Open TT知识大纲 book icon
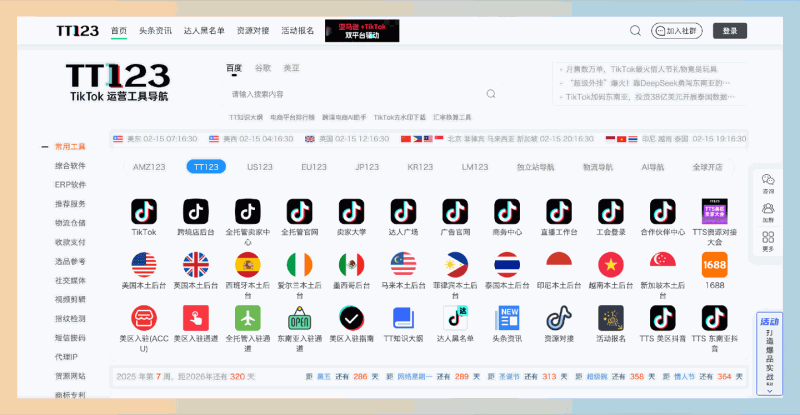Image resolution: width=800 pixels, height=415 pixels. [404, 318]
